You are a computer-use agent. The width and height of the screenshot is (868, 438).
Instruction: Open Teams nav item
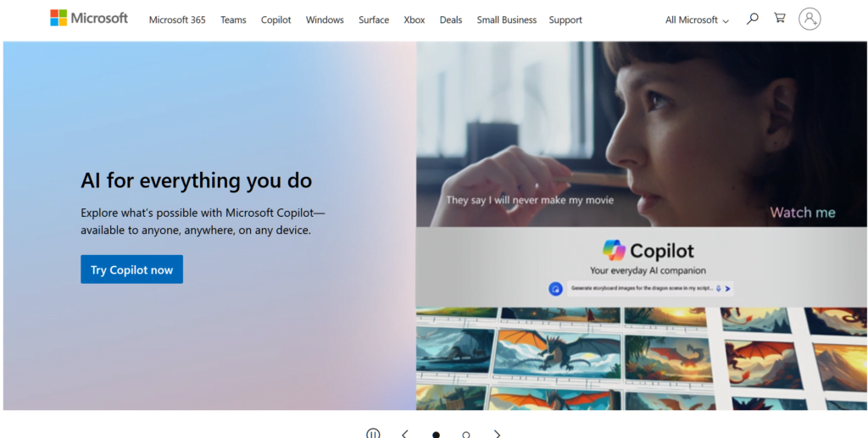tap(233, 20)
